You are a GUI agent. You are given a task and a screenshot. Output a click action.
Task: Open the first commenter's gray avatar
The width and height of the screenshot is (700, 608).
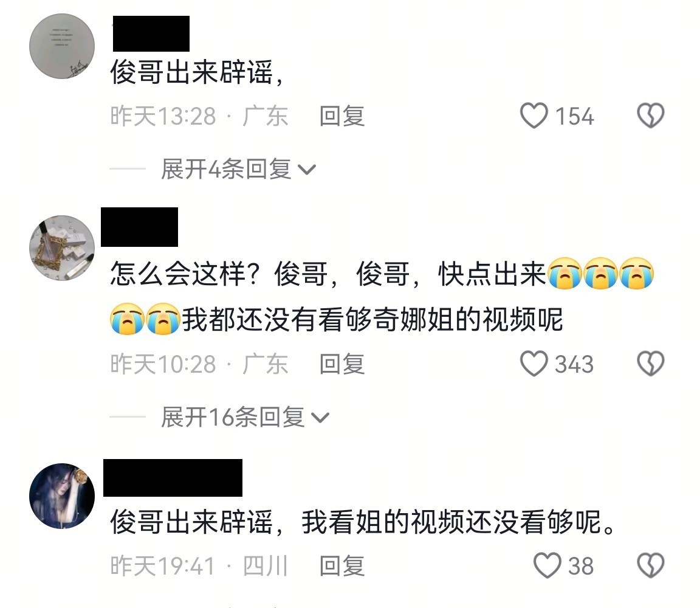(62, 46)
